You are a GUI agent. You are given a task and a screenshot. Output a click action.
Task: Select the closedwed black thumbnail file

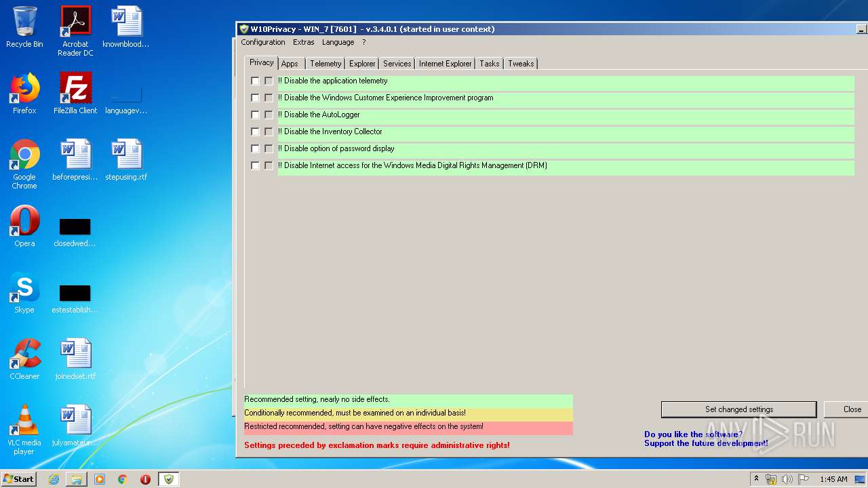75,232
